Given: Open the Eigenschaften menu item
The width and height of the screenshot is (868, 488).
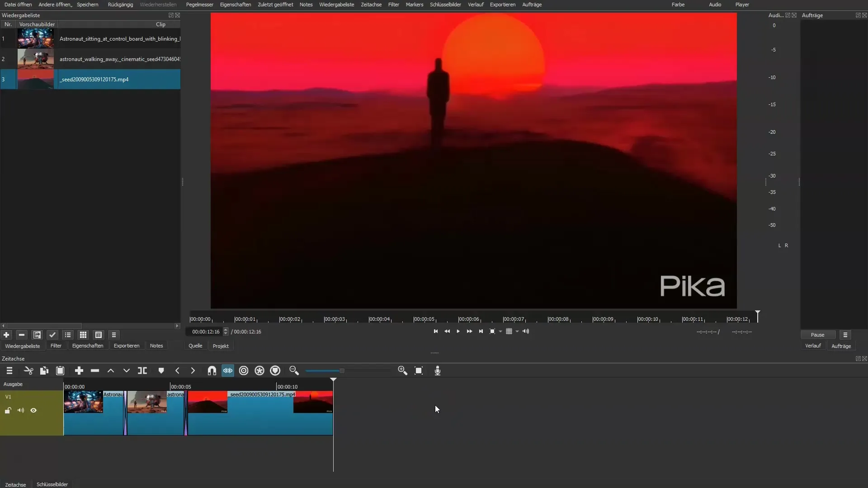Looking at the screenshot, I should coord(235,4).
